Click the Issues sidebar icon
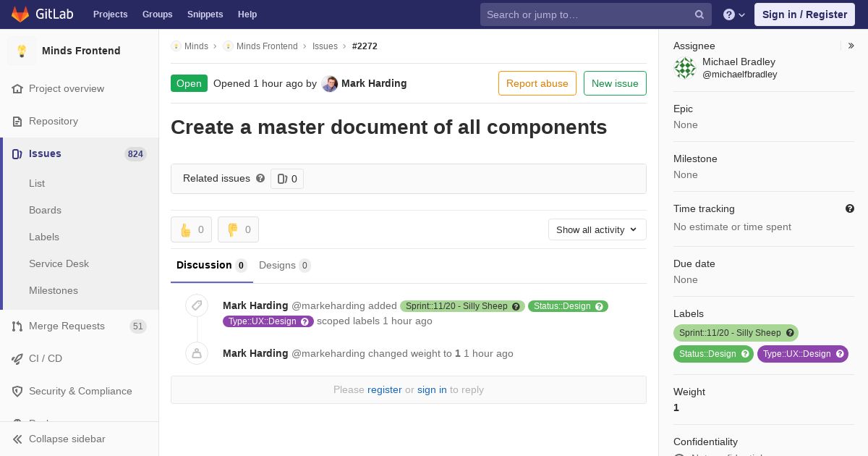This screenshot has height=456, width=868. point(17,153)
